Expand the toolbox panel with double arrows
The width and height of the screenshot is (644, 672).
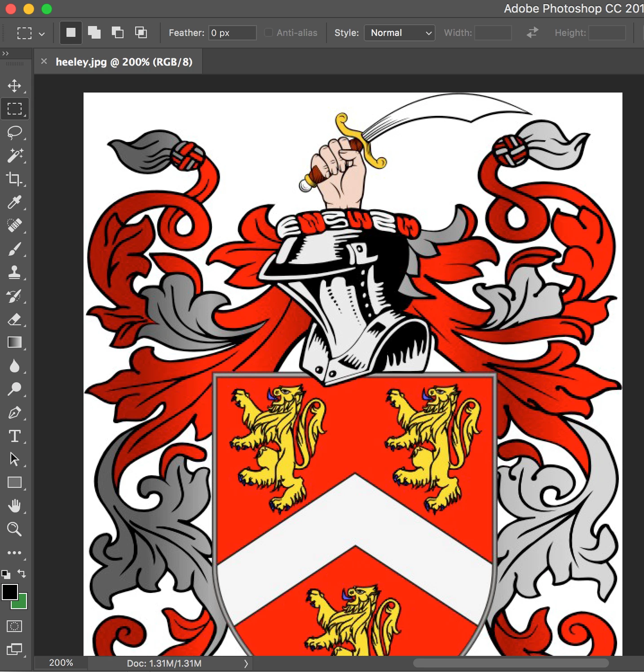pyautogui.click(x=5, y=53)
